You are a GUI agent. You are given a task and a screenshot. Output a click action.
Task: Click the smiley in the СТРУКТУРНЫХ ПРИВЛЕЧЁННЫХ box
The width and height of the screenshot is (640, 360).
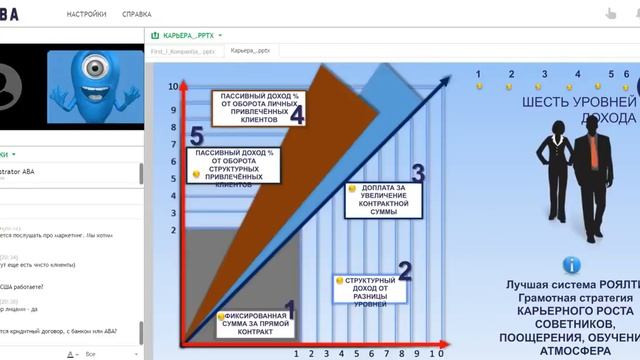pos(196,174)
